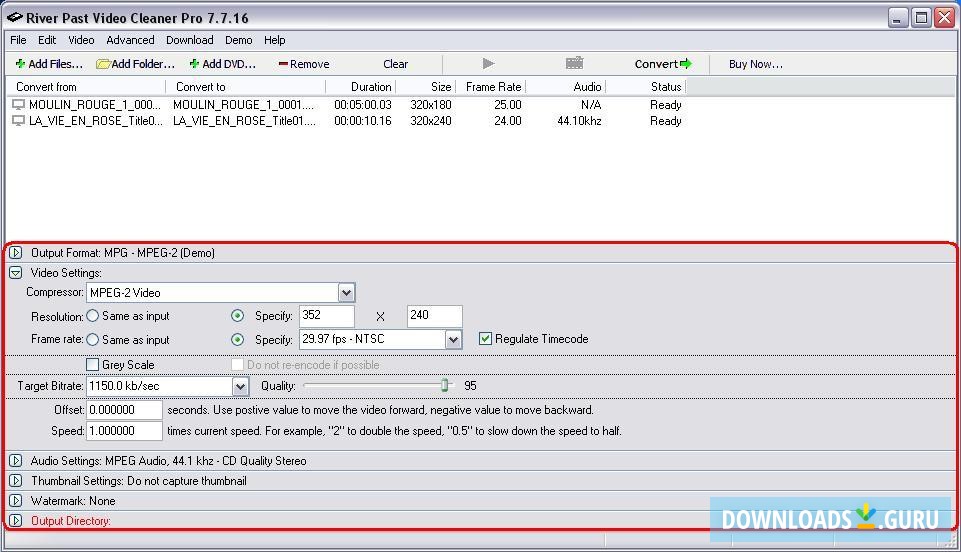The width and height of the screenshot is (961, 552).
Task: Open the frame rate 29.97 fps dropdown
Action: 453,339
